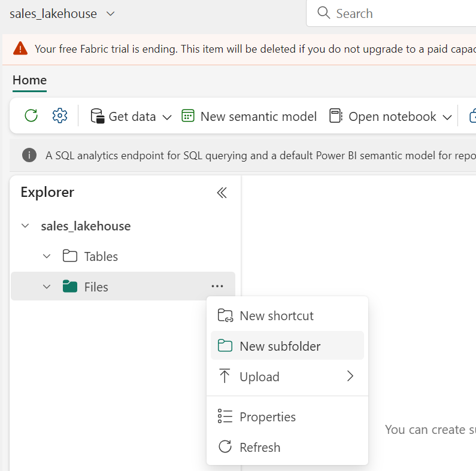The image size is (476, 471).
Task: Click the Refresh circular arrow icon in menu
Action: (225, 446)
